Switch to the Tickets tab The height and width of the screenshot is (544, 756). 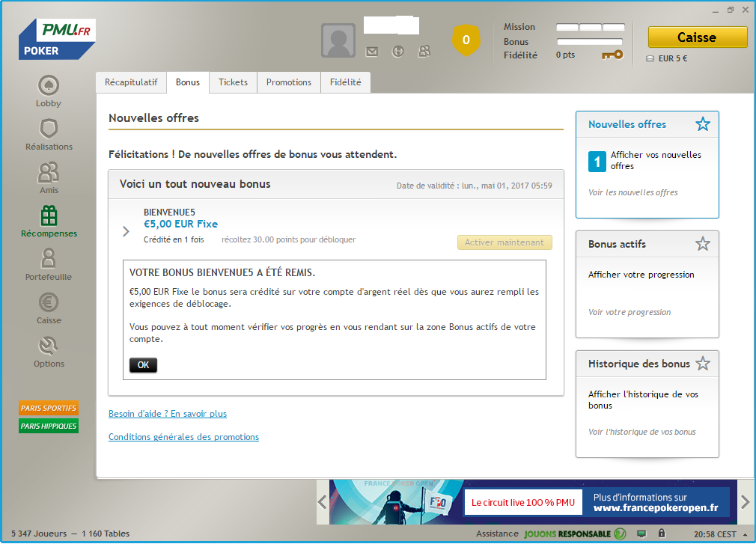pos(233,82)
